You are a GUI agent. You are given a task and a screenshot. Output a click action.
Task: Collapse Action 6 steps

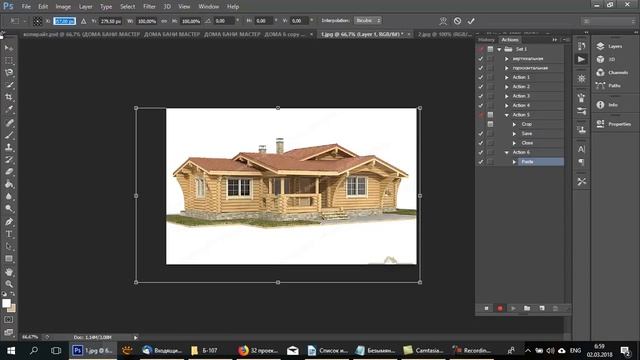pyautogui.click(x=507, y=152)
